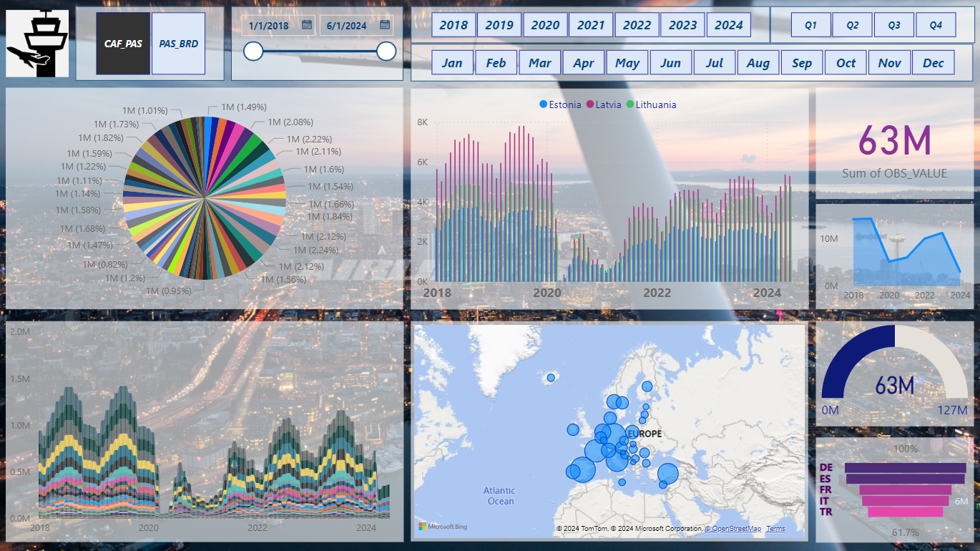The image size is (980, 551).
Task: Choose the Dec month slicer button
Action: click(934, 63)
